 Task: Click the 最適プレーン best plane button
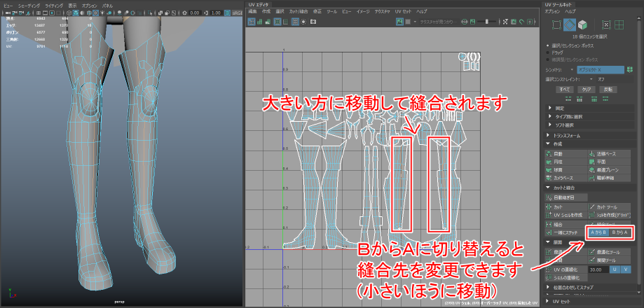609,169
